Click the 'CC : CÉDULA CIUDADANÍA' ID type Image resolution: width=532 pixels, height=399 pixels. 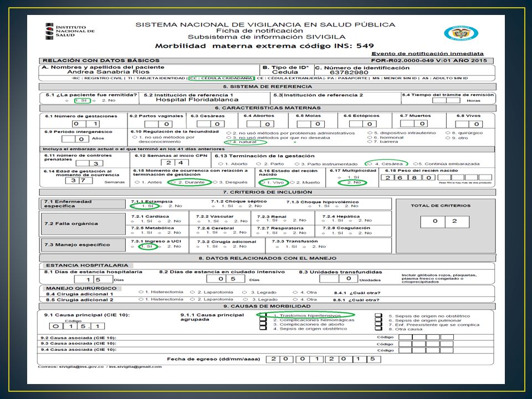coord(221,78)
